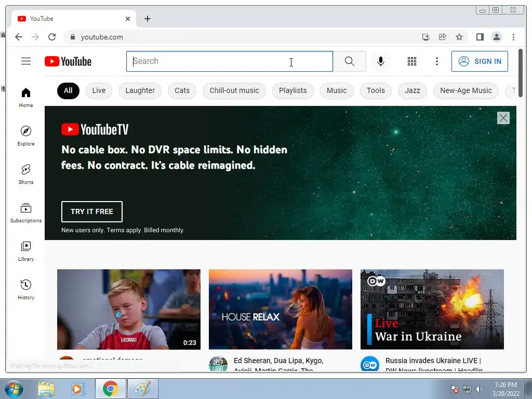Click the YouTube logo
This screenshot has height=399, width=532.
(x=68, y=61)
